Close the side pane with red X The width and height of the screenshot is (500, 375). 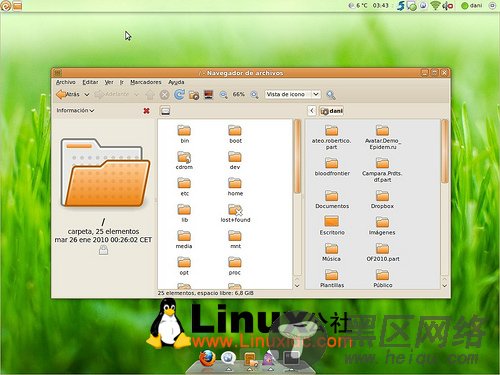(146, 111)
